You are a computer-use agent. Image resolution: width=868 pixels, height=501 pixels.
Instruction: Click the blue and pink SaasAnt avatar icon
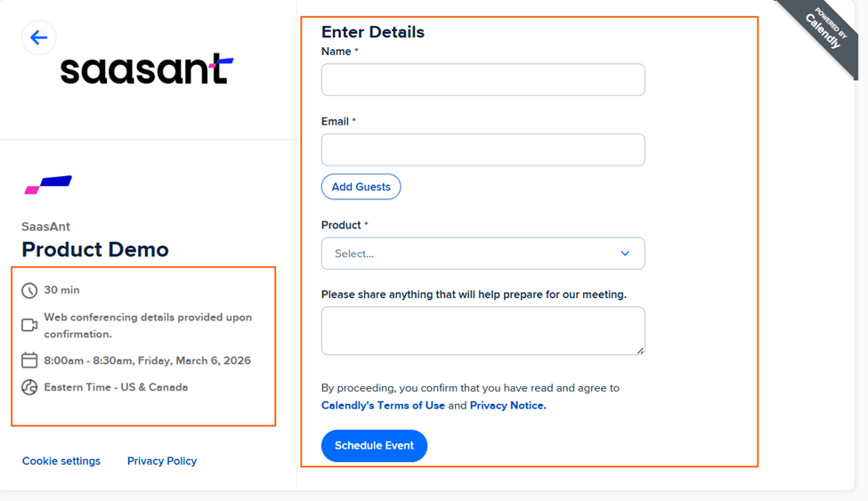tap(48, 184)
